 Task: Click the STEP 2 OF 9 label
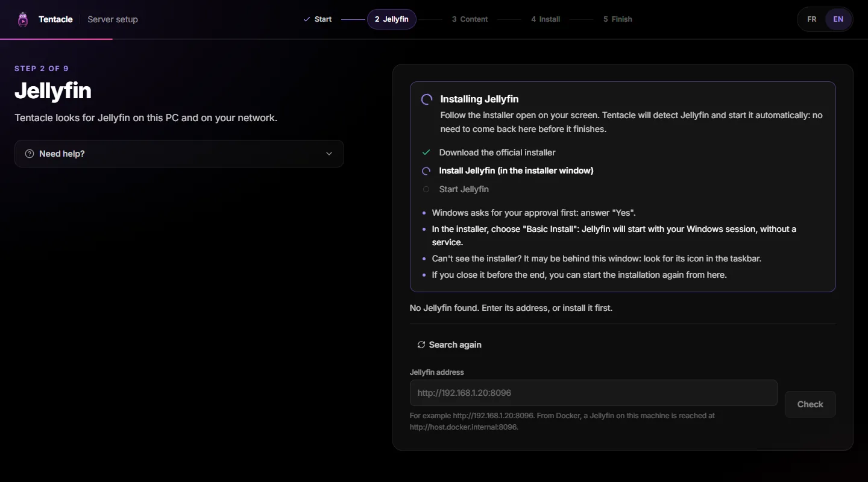[42, 69]
